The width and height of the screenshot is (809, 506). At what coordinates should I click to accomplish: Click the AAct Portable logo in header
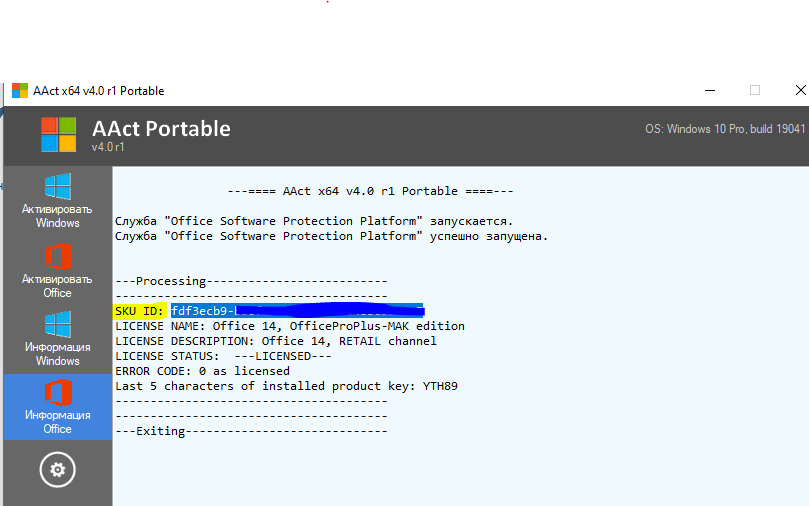[58, 134]
